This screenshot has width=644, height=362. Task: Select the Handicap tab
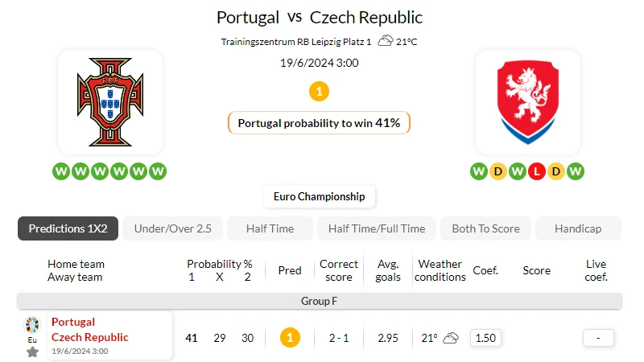tap(578, 228)
